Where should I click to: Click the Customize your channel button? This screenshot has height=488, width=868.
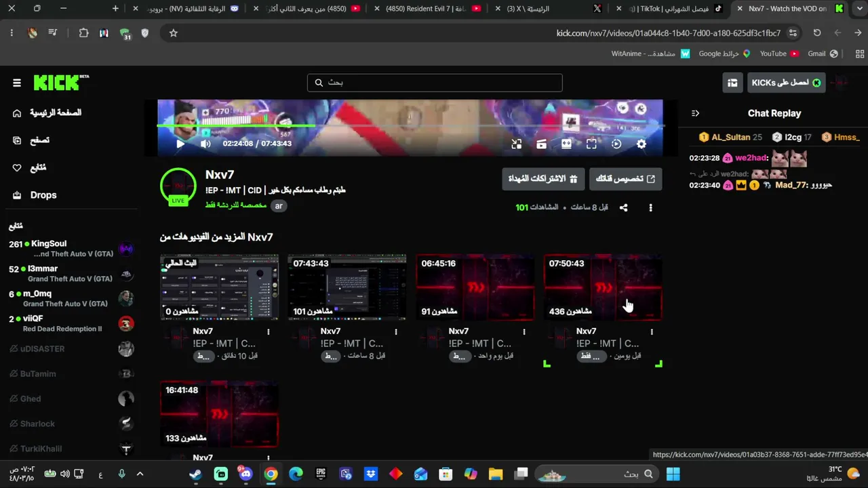tap(625, 179)
